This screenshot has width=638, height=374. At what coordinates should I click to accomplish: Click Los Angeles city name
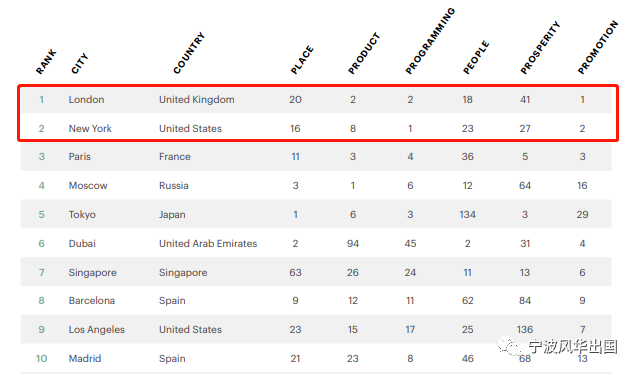(x=96, y=330)
